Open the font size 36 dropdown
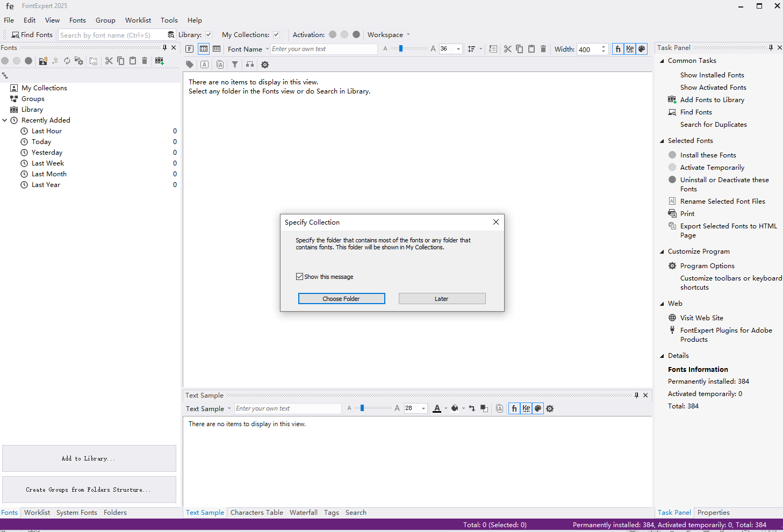 pos(458,49)
